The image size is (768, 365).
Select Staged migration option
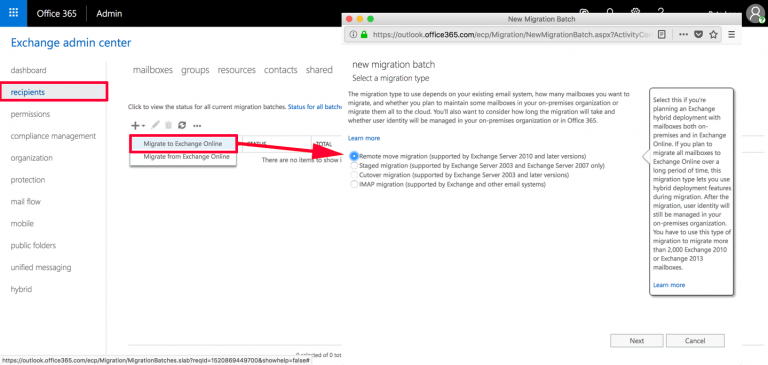354,166
